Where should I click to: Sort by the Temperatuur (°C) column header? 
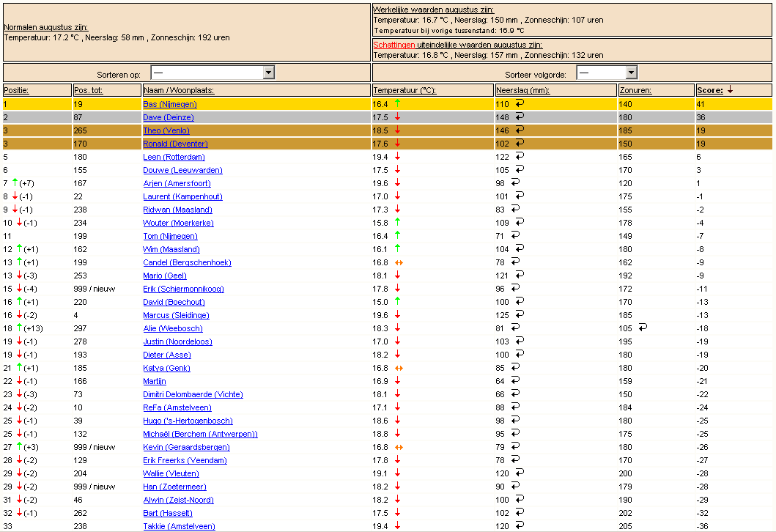pos(404,91)
